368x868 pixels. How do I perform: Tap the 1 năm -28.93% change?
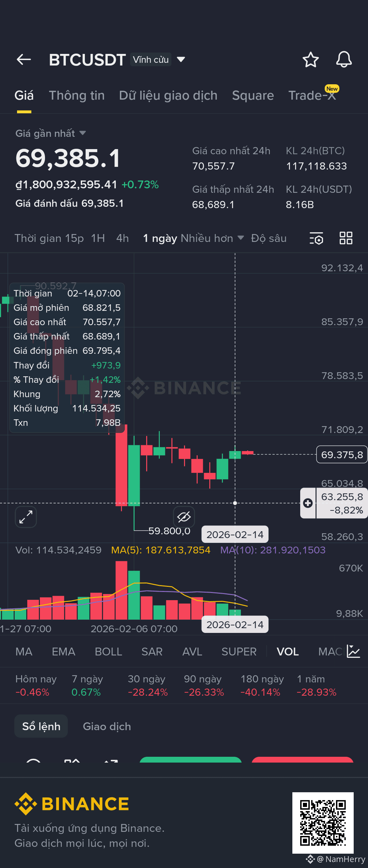pos(317,685)
